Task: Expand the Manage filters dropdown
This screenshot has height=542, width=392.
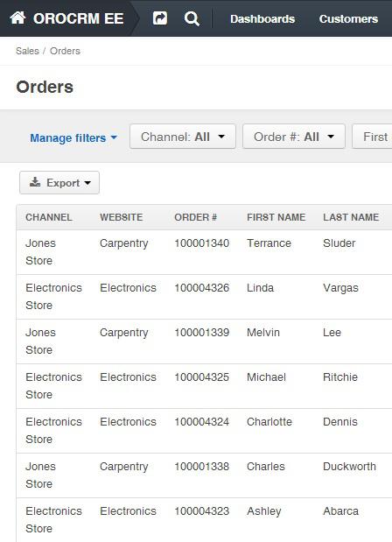Action: pyautogui.click(x=73, y=138)
